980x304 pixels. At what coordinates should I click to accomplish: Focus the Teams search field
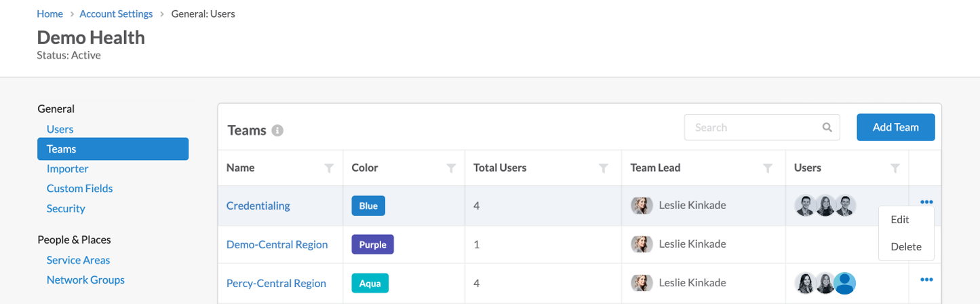(762, 127)
